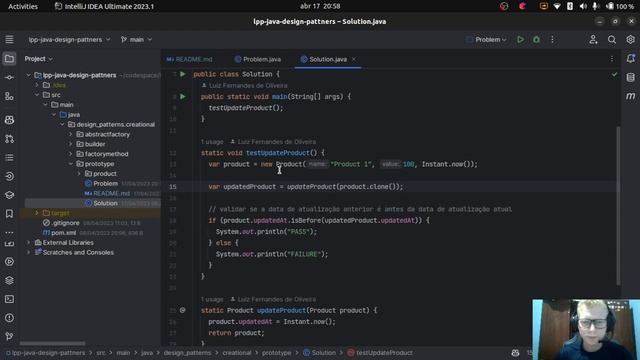
Task: Run the Problem configuration
Action: (520, 40)
